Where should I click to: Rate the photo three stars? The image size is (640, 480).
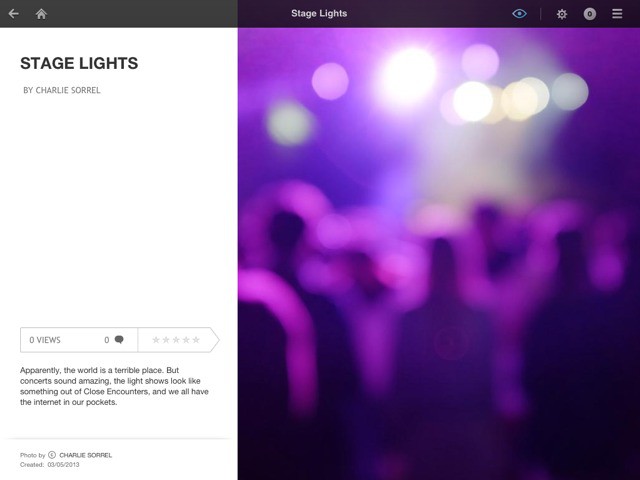click(176, 340)
